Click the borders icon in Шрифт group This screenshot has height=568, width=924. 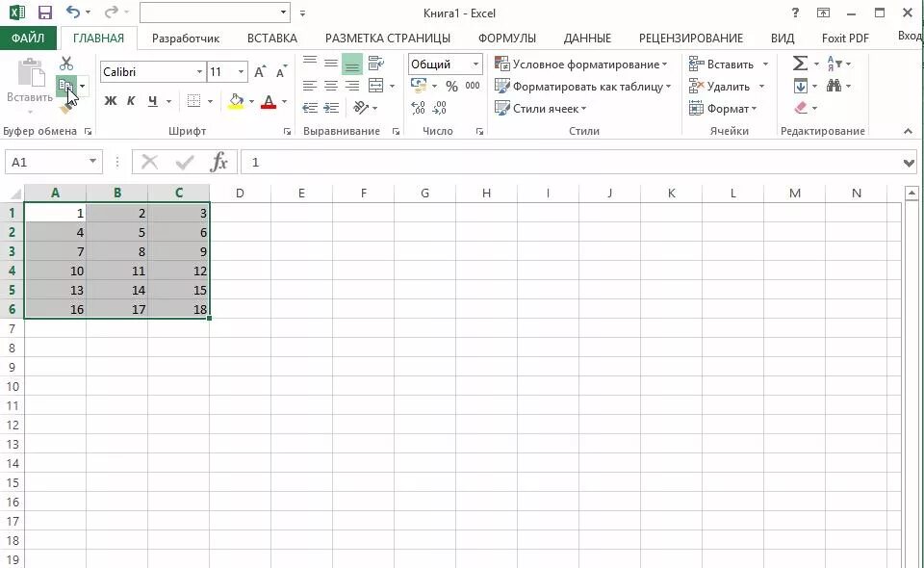pyautogui.click(x=193, y=101)
